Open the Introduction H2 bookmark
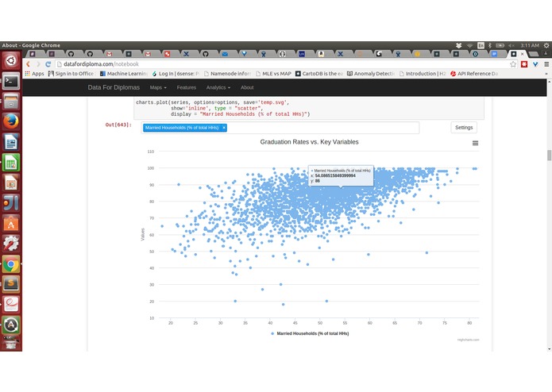 pyautogui.click(x=423, y=74)
